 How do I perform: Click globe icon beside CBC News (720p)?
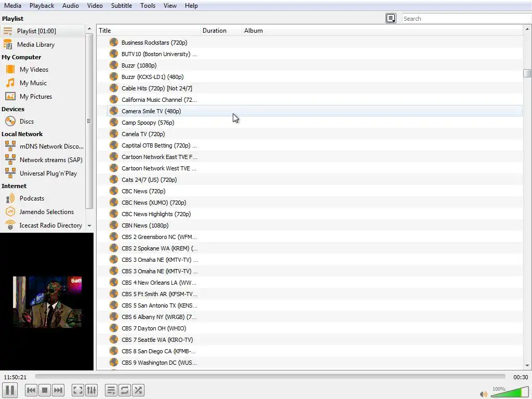point(114,191)
